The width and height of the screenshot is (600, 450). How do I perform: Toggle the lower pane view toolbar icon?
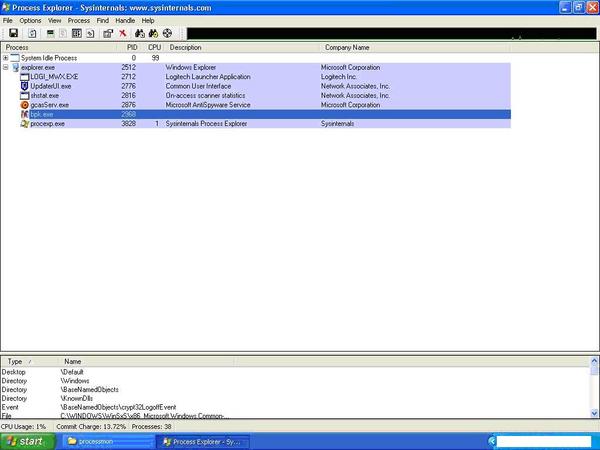click(76, 33)
